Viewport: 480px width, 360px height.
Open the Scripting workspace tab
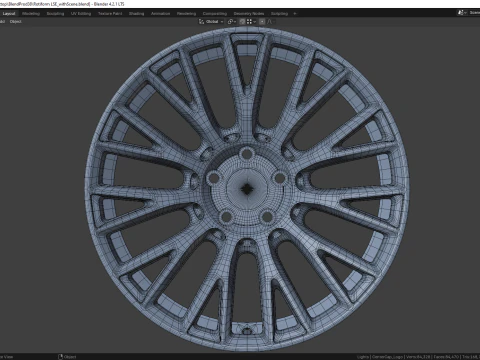pyautogui.click(x=279, y=14)
